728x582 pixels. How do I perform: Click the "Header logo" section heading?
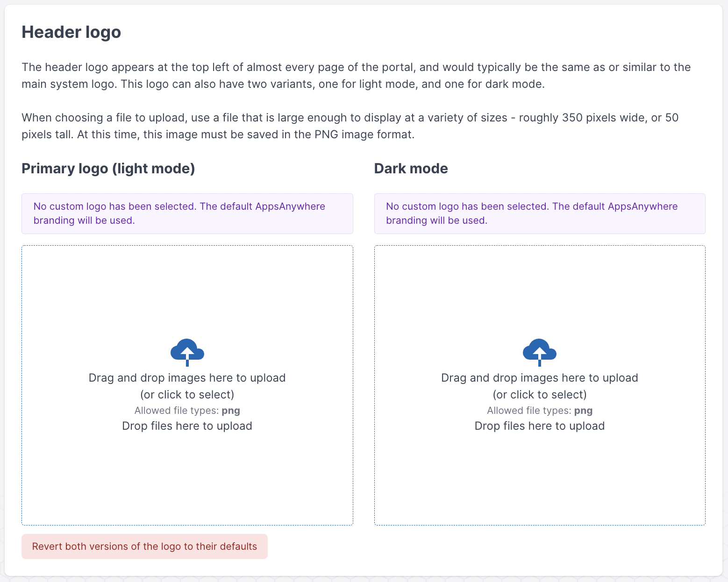[x=71, y=32]
